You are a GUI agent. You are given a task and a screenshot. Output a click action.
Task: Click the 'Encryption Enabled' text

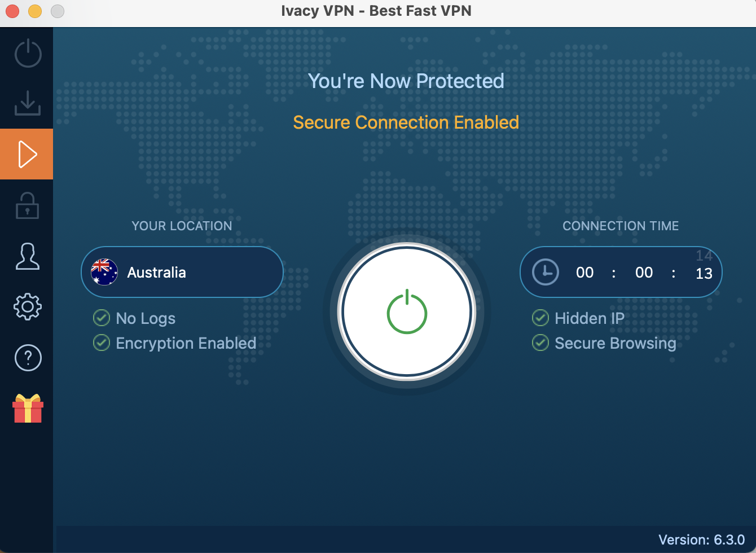[186, 343]
